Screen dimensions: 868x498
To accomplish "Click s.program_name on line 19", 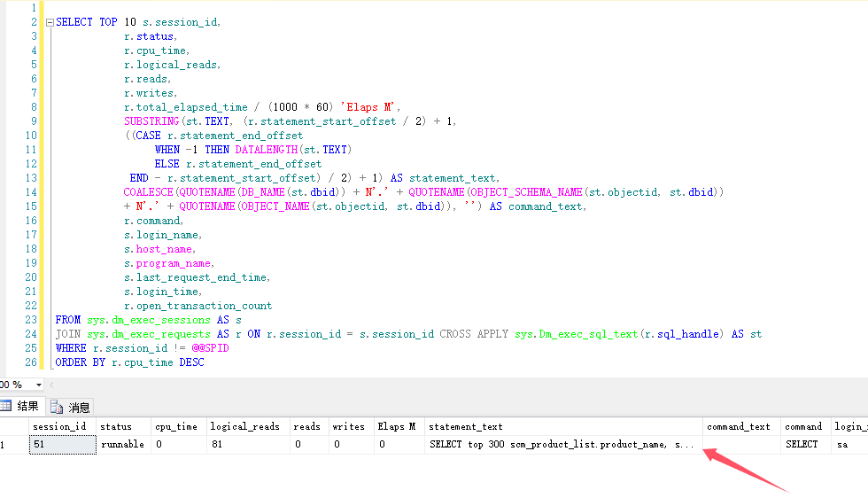I will [x=167, y=264].
